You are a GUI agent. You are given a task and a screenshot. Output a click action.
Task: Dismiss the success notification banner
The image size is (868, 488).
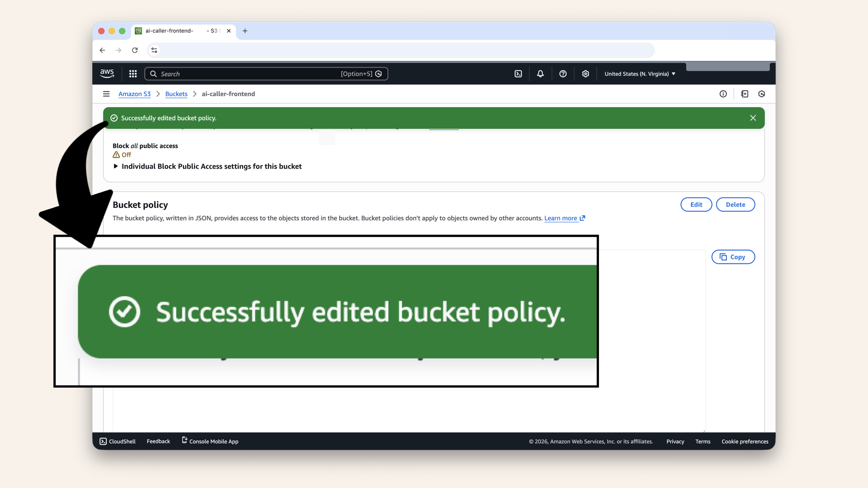tap(753, 118)
